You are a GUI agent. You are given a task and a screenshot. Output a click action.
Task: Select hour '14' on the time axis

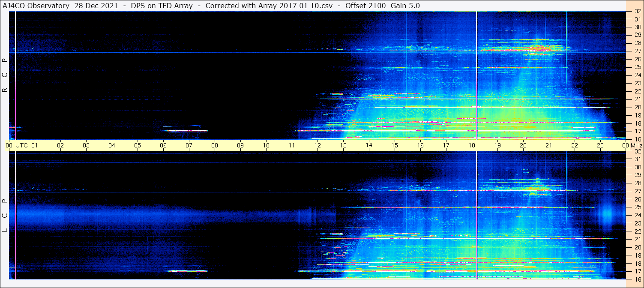click(x=369, y=145)
